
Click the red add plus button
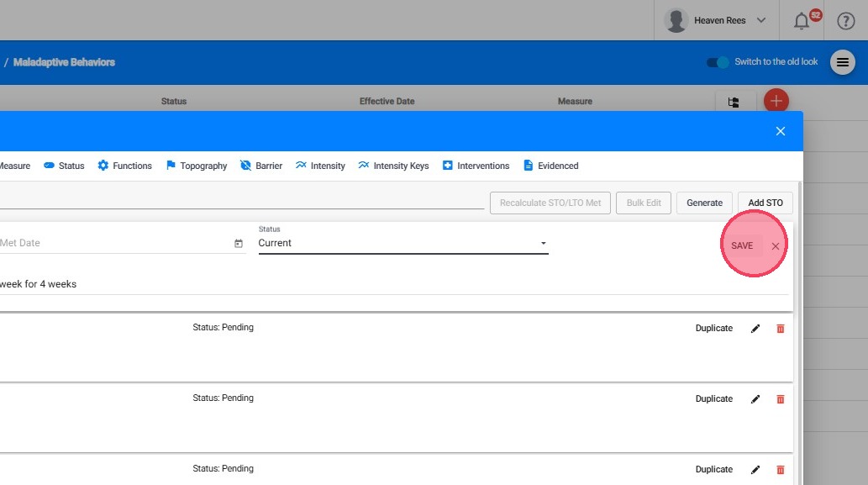coord(776,102)
